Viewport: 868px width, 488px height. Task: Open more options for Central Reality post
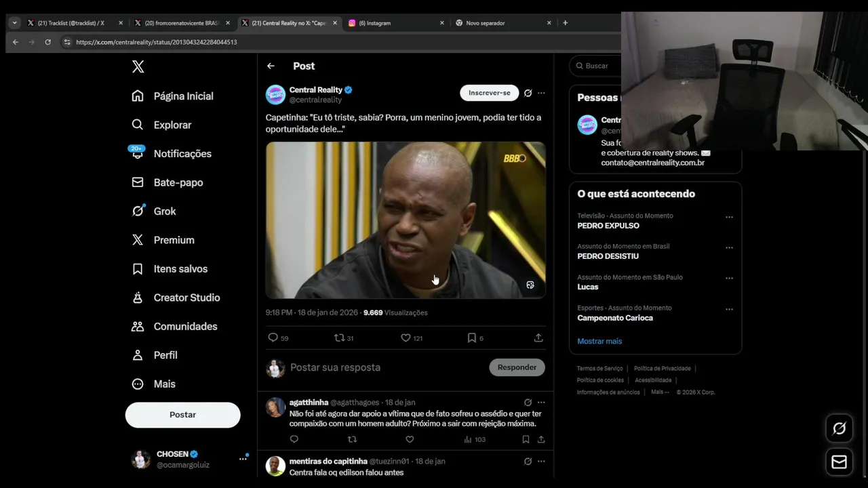point(541,93)
